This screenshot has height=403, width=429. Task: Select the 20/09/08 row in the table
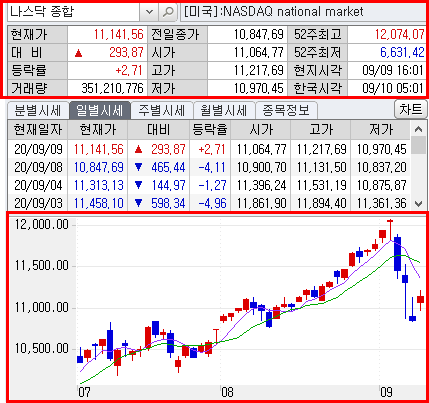click(x=209, y=167)
